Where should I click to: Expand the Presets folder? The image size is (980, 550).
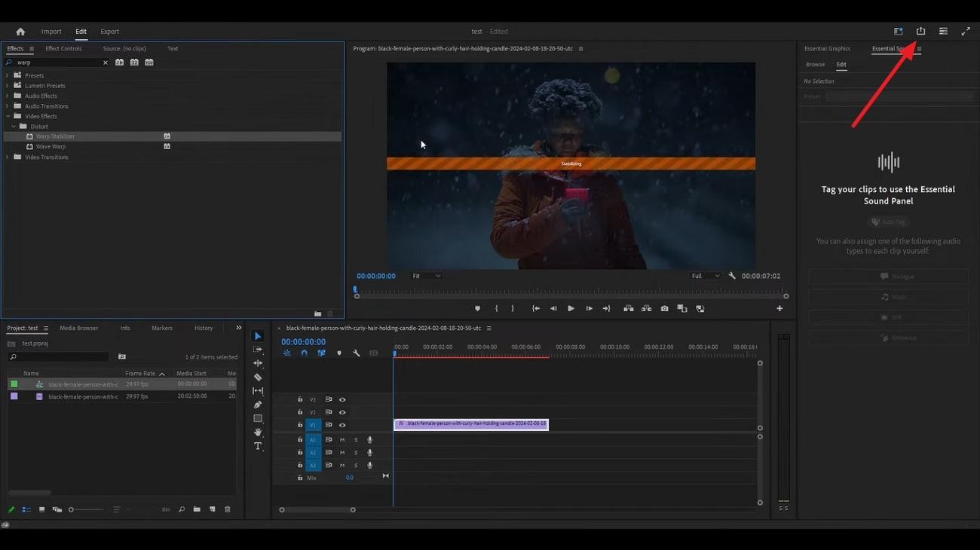[8, 75]
